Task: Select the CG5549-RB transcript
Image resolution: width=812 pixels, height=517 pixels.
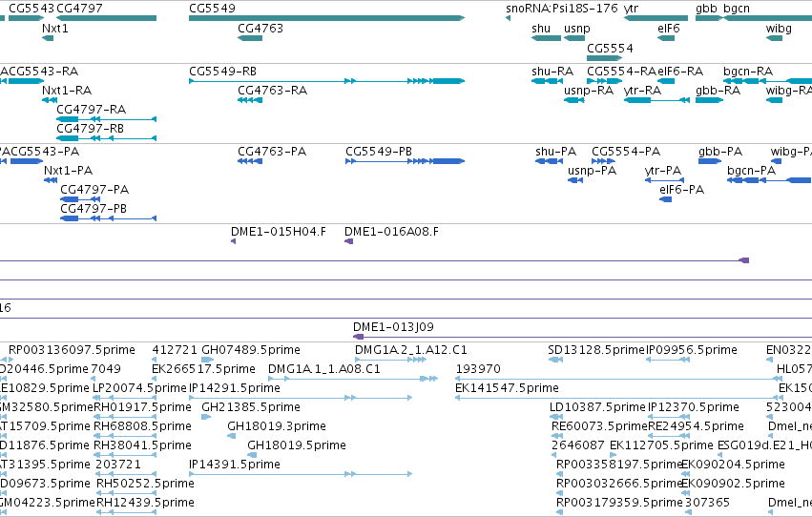Action: (x=326, y=81)
